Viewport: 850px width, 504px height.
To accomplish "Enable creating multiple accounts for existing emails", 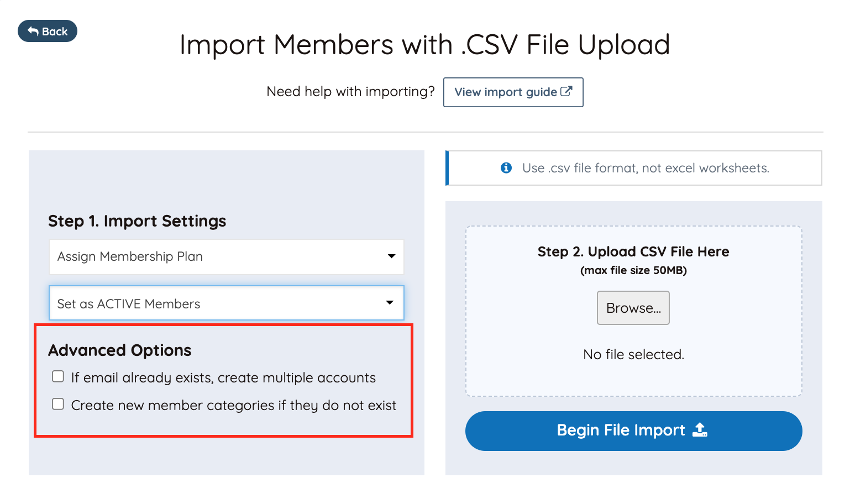I will click(x=58, y=376).
